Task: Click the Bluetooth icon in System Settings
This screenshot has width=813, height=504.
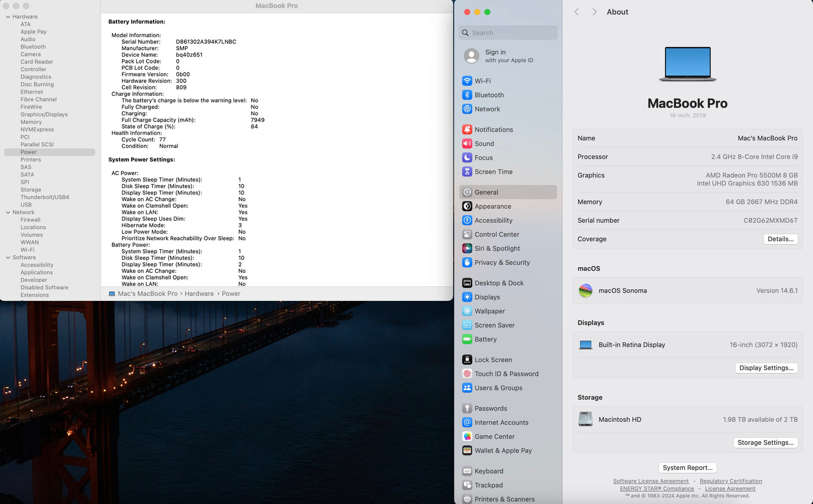Action: 467,95
